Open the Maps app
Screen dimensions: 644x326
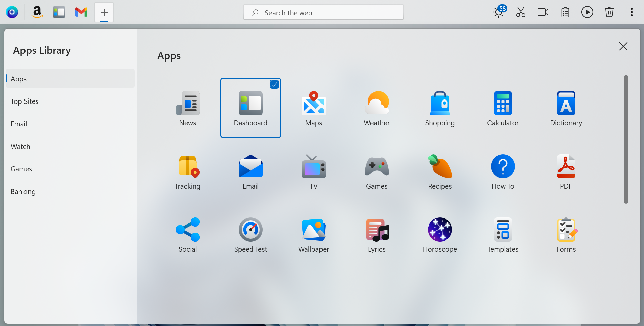[313, 108]
